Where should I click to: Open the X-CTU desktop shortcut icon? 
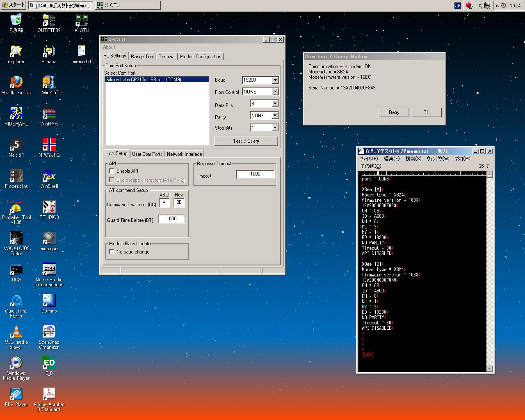click(x=82, y=21)
